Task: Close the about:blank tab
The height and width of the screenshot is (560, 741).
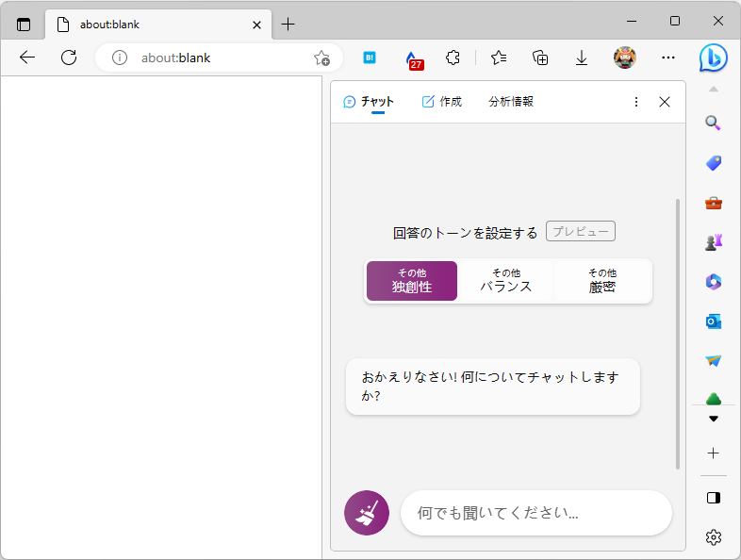Action: click(x=256, y=25)
